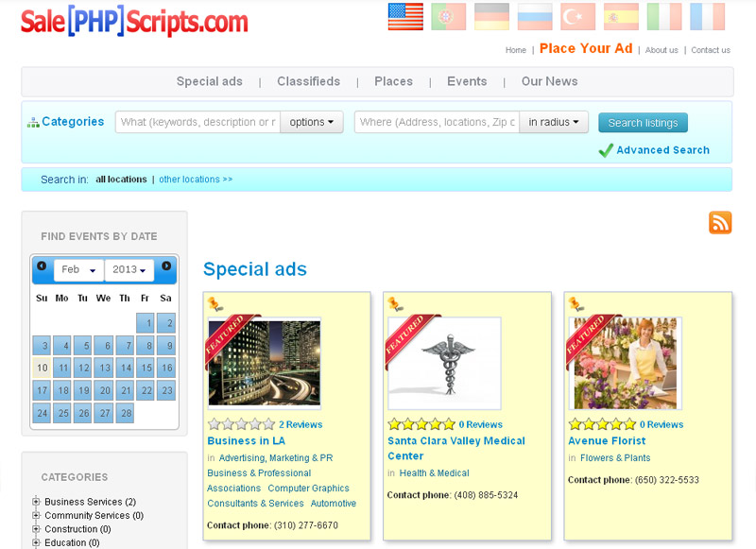
Task: Open Advertising, Marketing & PR category link
Action: 276,458
